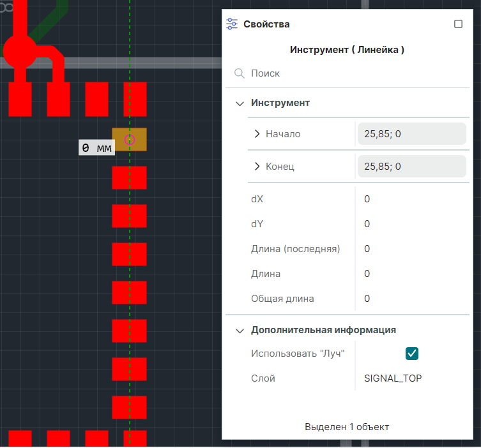Expand the Конец coordinates row
The width and height of the screenshot is (481, 448).
(x=257, y=167)
